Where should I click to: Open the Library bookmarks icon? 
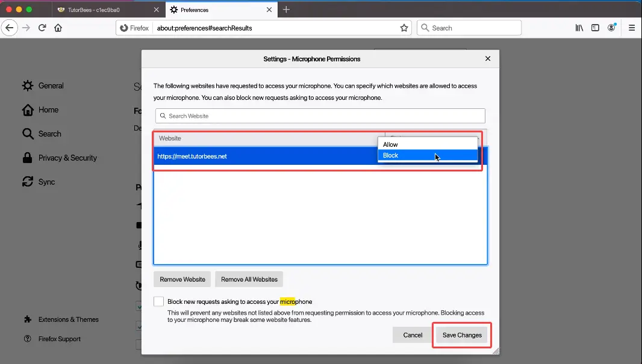[x=579, y=28]
